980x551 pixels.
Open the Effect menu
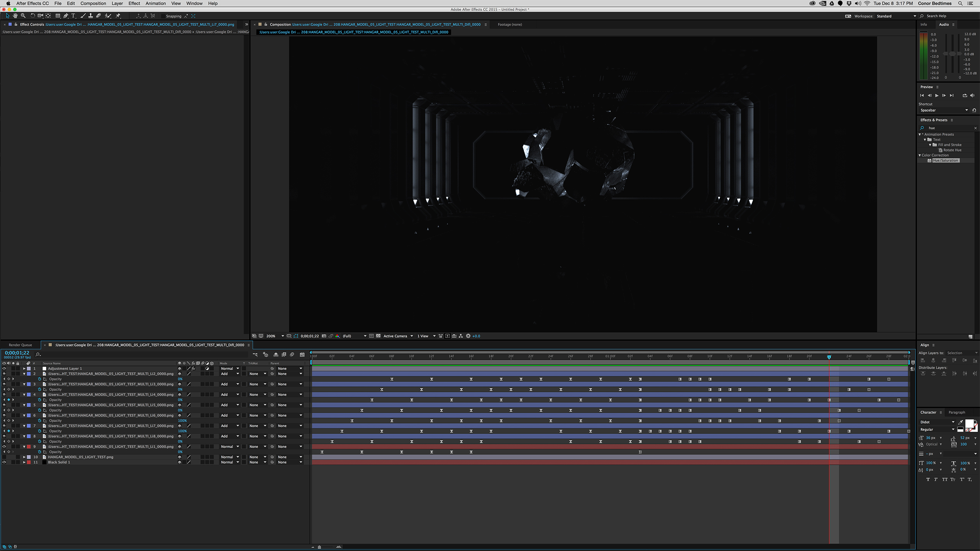pyautogui.click(x=134, y=3)
